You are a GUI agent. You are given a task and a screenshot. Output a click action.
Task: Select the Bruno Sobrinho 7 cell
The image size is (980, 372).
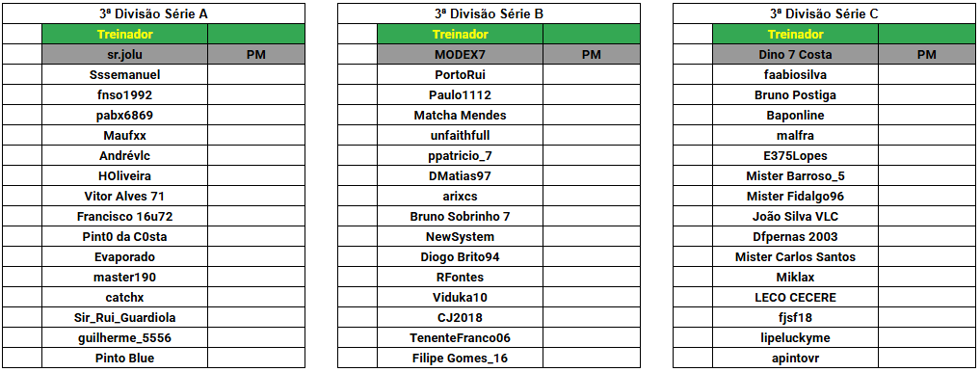460,216
